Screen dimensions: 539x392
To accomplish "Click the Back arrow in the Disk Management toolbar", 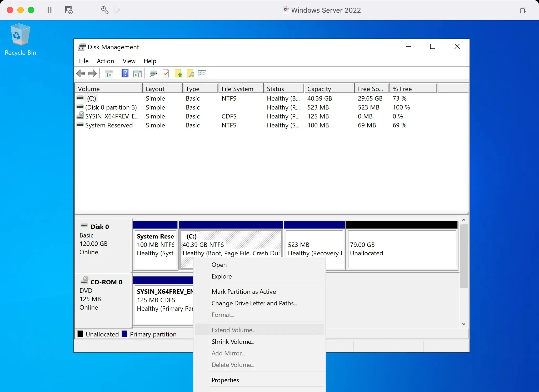I will pyautogui.click(x=81, y=73).
